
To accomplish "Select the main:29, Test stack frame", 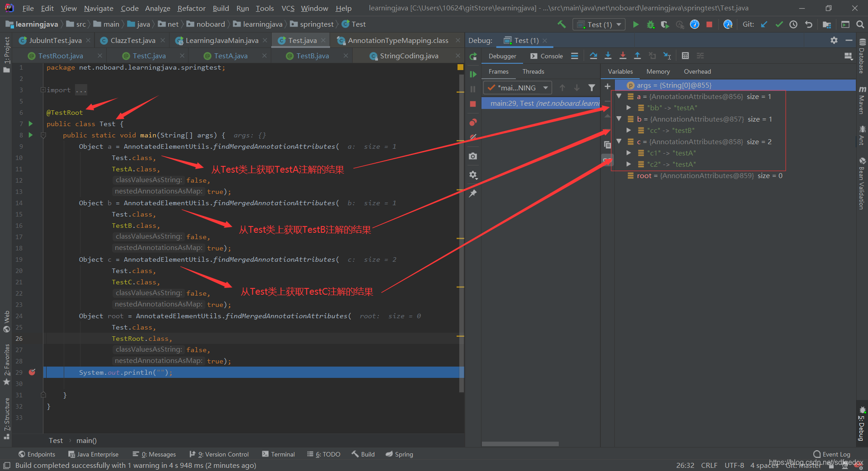I will tap(541, 103).
